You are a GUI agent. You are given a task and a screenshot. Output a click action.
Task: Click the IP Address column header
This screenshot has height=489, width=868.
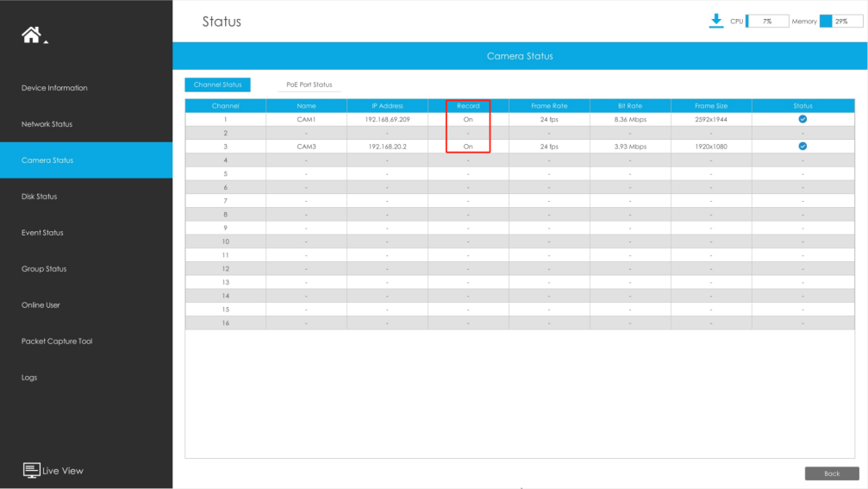click(x=388, y=106)
